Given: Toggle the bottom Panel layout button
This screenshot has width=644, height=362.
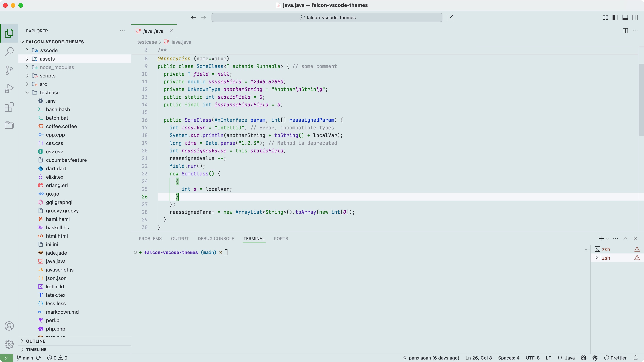Looking at the screenshot, I should (x=625, y=17).
